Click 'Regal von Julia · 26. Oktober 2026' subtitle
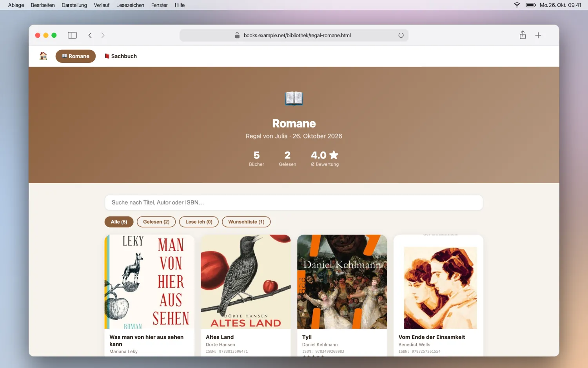 coord(294,136)
